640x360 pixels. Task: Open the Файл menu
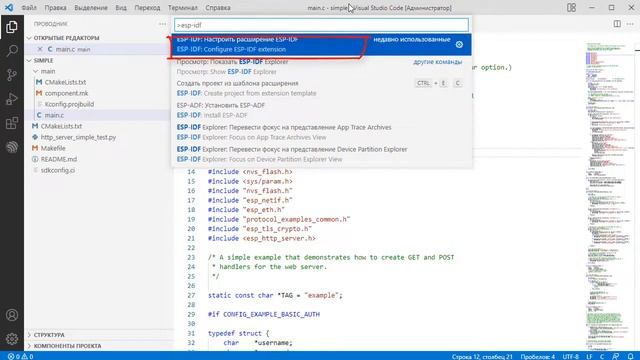tap(29, 8)
